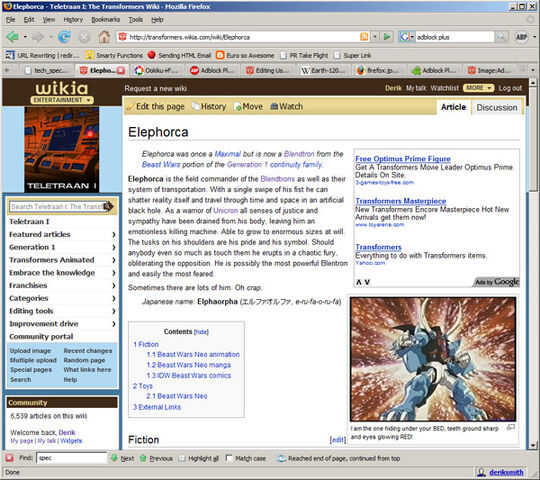Go back with the green Back arrow
Screen dimensions: 540x480
coord(13,36)
